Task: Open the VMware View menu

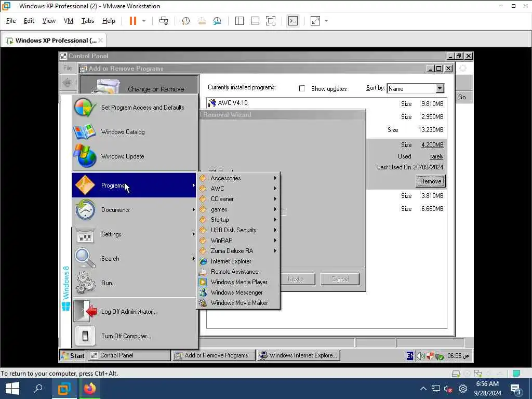Action: point(49,21)
